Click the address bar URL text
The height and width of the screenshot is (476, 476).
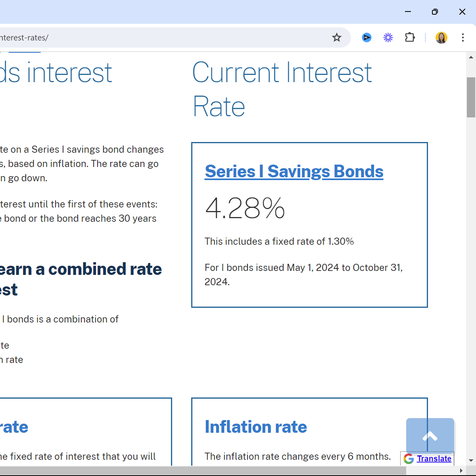pos(24,38)
